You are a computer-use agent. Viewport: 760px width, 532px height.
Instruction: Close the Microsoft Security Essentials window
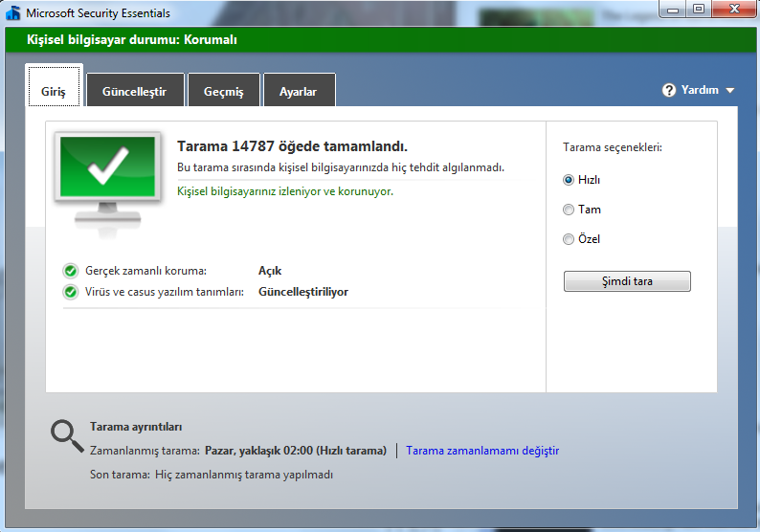(734, 10)
